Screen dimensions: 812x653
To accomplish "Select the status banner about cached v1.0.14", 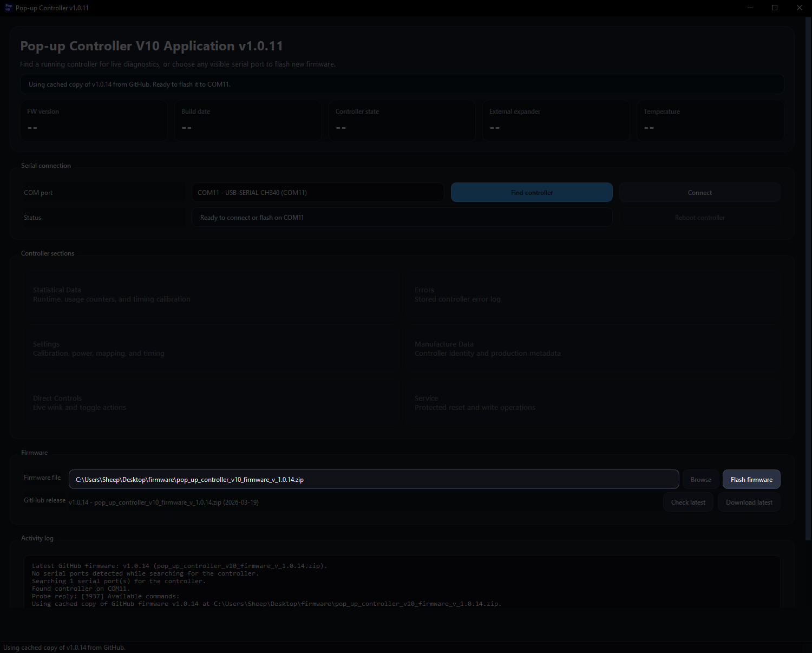I will pyautogui.click(x=402, y=84).
